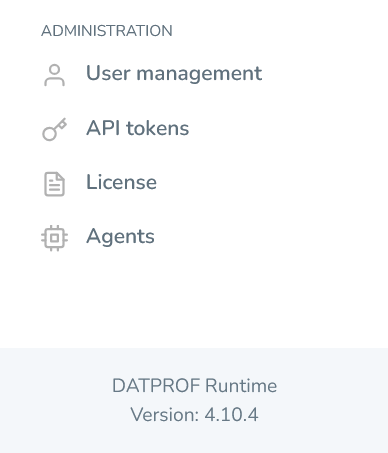The image size is (388, 453).
Task: Go to API tokens
Action: tap(138, 128)
